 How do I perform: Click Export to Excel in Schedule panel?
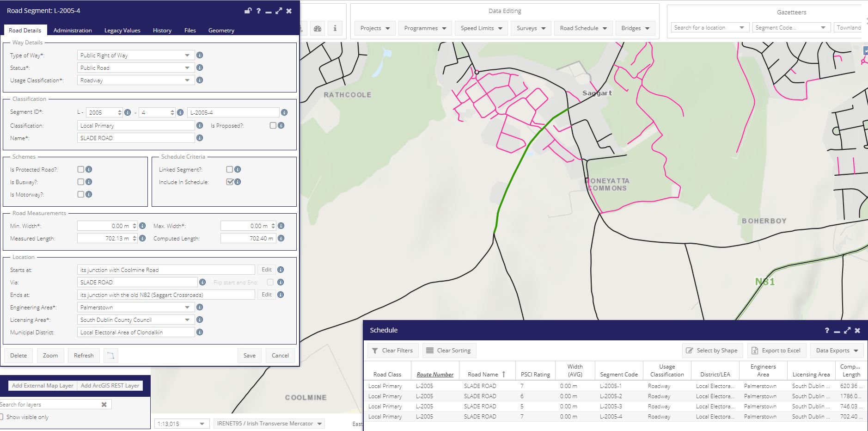[776, 351]
